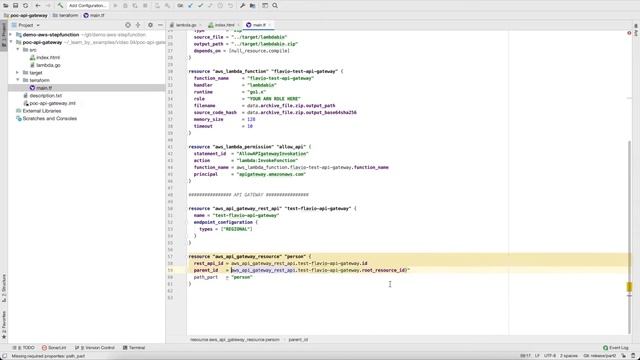Expand the target folder arrow
This screenshot has height=360, width=640.
(18, 73)
